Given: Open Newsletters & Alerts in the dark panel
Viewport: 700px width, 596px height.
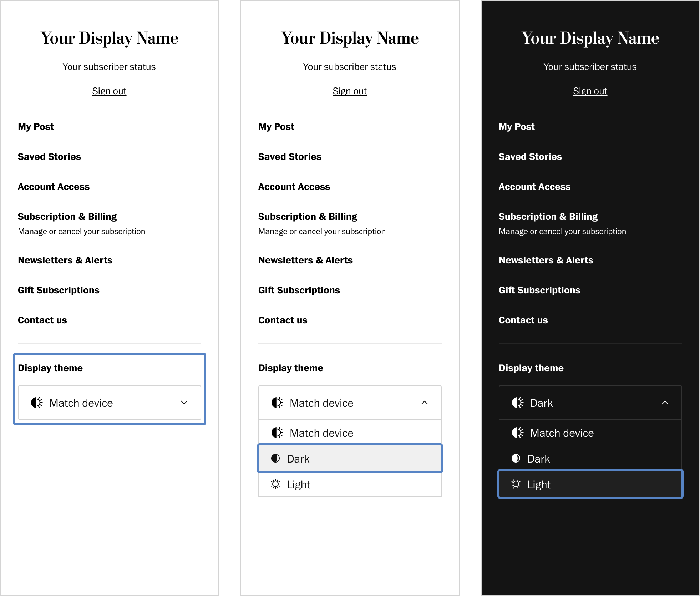Looking at the screenshot, I should point(546,260).
